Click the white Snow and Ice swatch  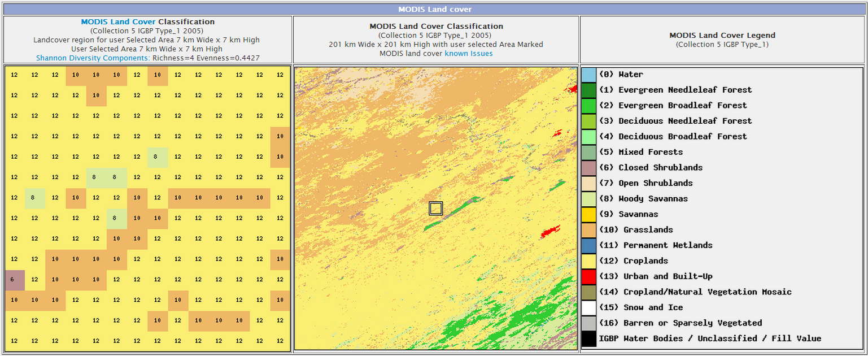[589, 307]
